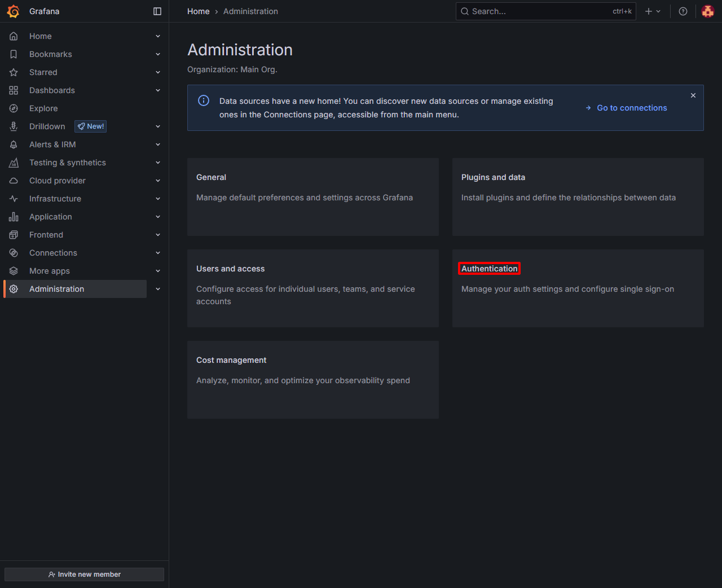Click the Dashboards grid icon
Viewport: 722px width, 588px height.
pos(14,90)
